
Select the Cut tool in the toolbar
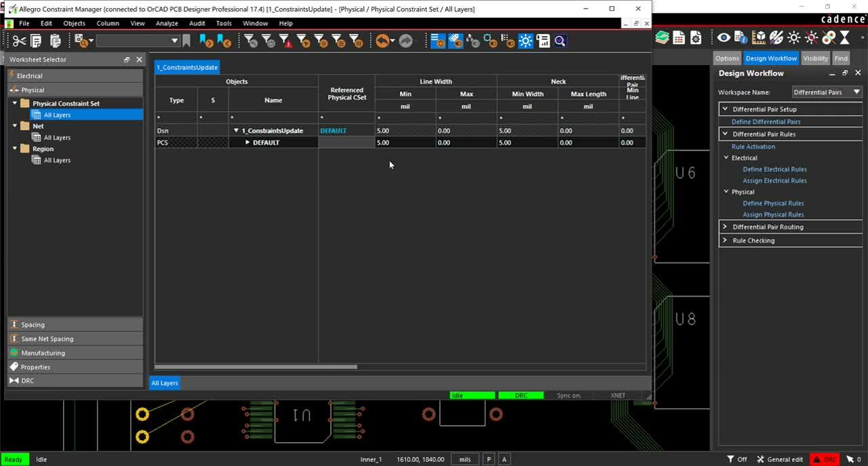pyautogui.click(x=20, y=41)
